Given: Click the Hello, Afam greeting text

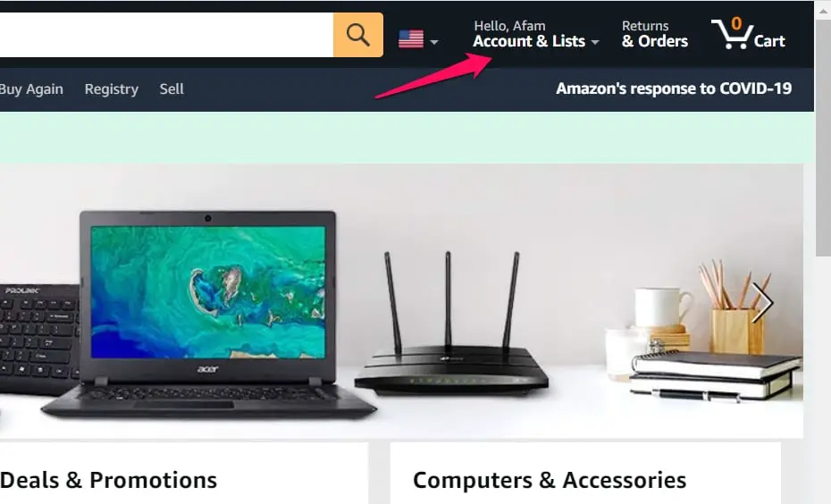Looking at the screenshot, I should 509,25.
